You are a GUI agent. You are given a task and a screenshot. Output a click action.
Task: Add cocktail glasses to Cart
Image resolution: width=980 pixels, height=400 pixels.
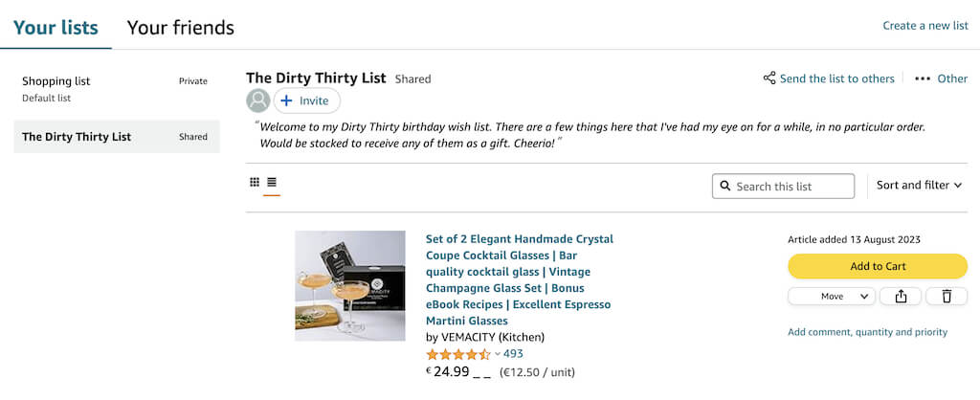coord(878,266)
